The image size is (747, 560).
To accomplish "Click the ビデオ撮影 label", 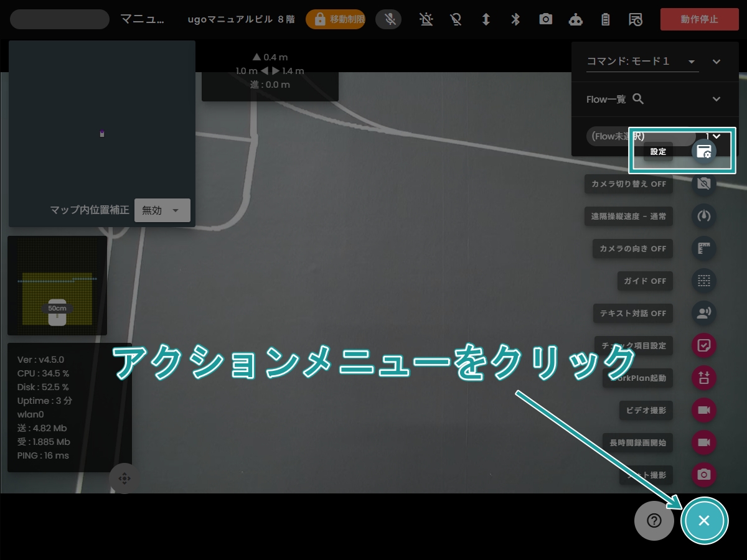I will pyautogui.click(x=646, y=410).
